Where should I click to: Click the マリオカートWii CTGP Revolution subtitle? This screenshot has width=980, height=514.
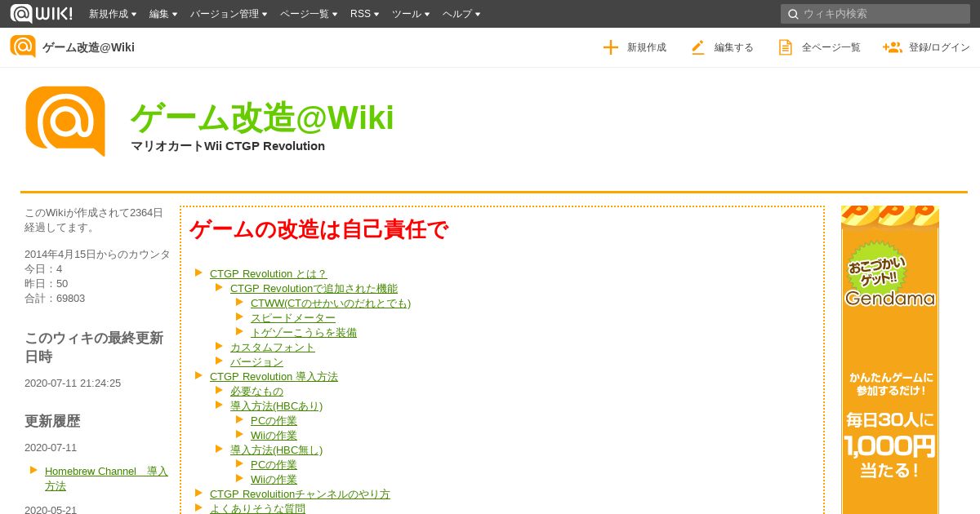tap(228, 146)
